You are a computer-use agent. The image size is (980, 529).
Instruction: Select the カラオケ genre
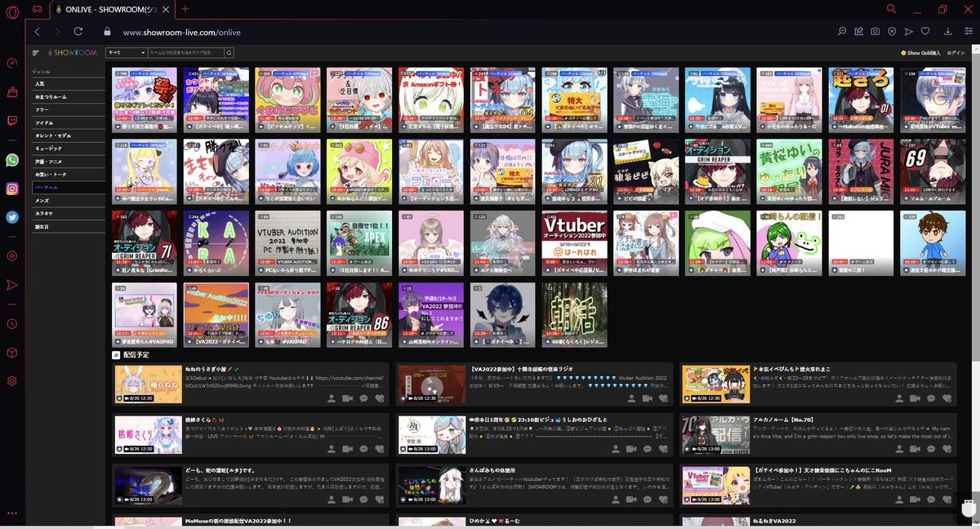pos(68,213)
